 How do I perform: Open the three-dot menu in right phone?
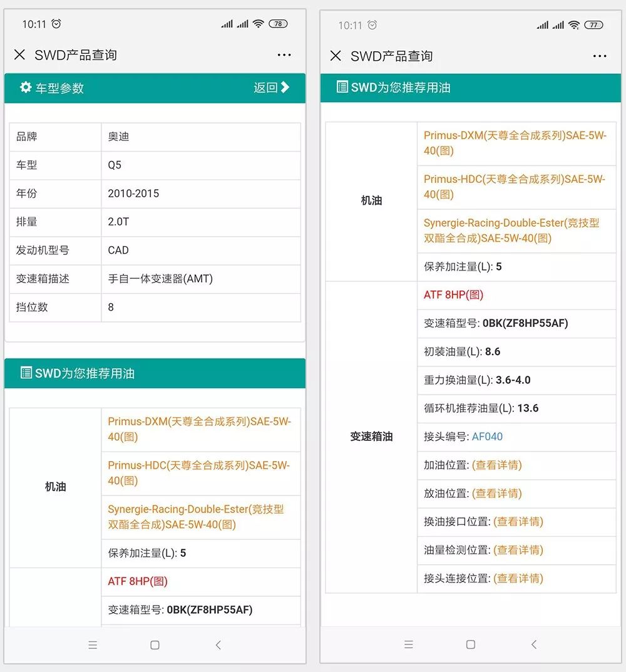[600, 56]
